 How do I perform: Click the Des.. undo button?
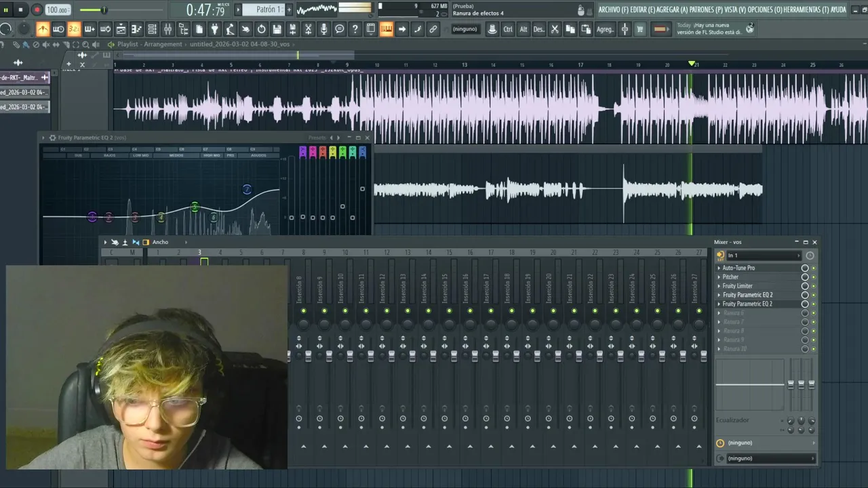[538, 29]
